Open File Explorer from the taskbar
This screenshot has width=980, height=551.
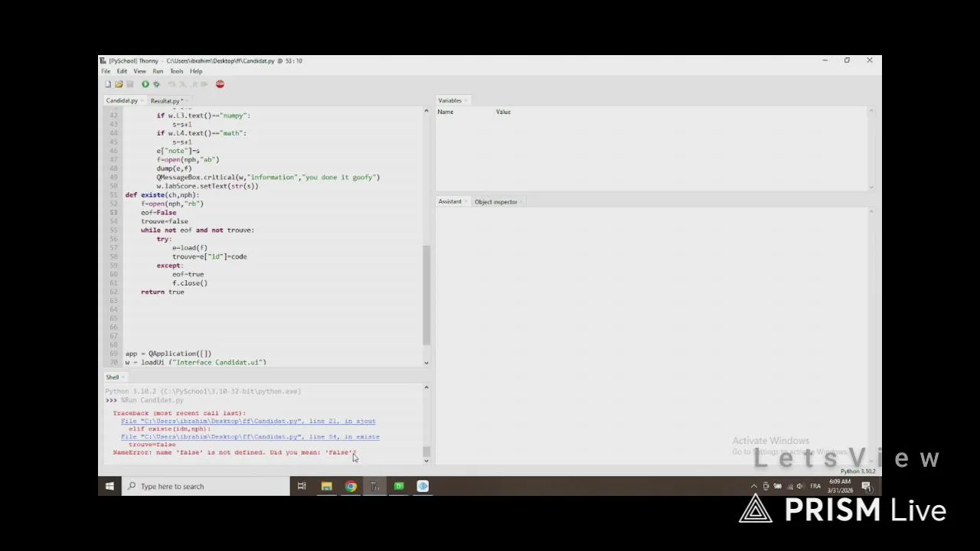pyautogui.click(x=326, y=486)
